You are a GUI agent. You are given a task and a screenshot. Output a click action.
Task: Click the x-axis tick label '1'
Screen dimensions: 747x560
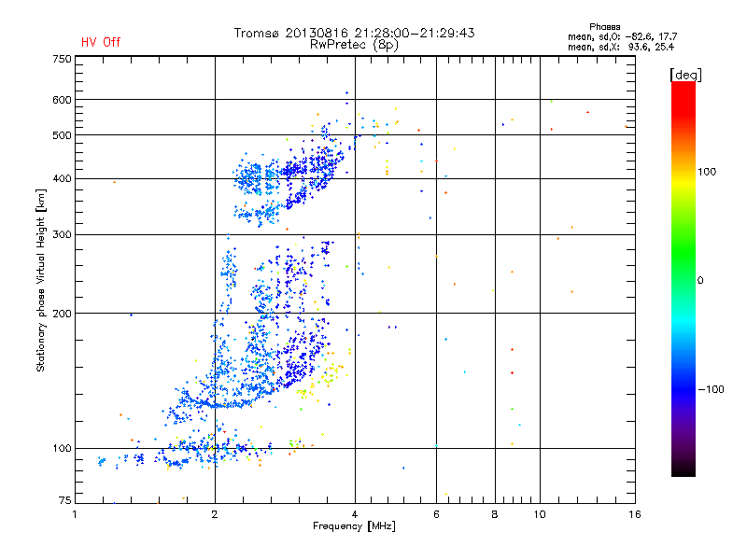pos(75,514)
